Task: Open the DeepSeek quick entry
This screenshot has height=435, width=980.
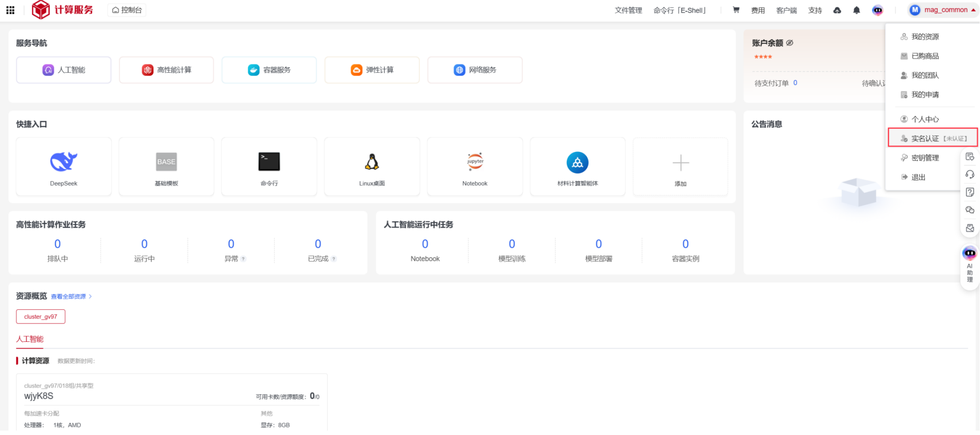Action: (x=64, y=167)
